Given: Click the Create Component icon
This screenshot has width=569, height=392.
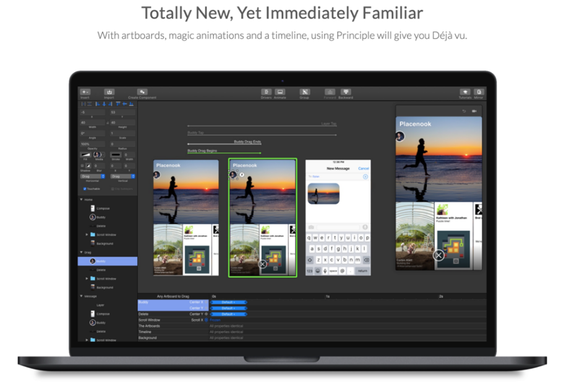Looking at the screenshot, I should click(142, 92).
